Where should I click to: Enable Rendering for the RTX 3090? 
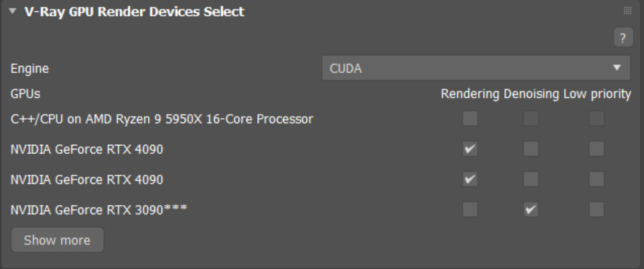470,210
